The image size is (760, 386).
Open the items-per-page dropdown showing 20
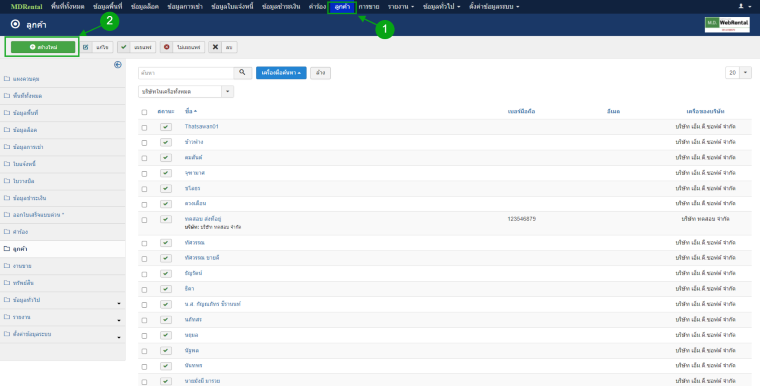point(738,73)
